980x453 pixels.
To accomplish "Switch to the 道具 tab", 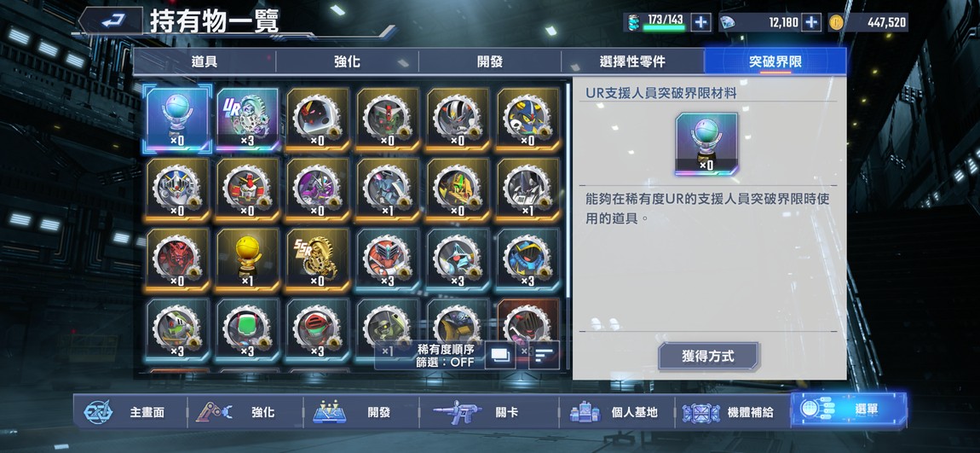I will (x=205, y=62).
